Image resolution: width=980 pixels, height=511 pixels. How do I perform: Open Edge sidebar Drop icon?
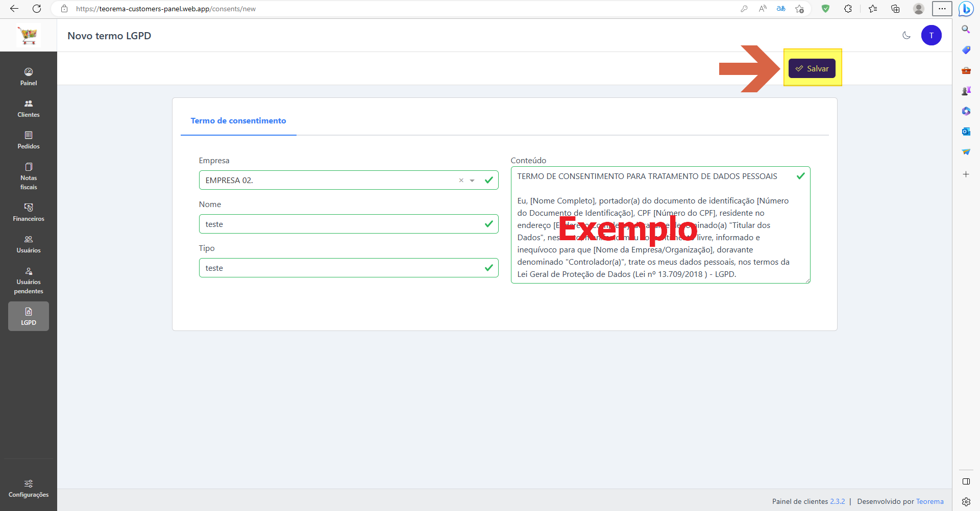tap(966, 152)
